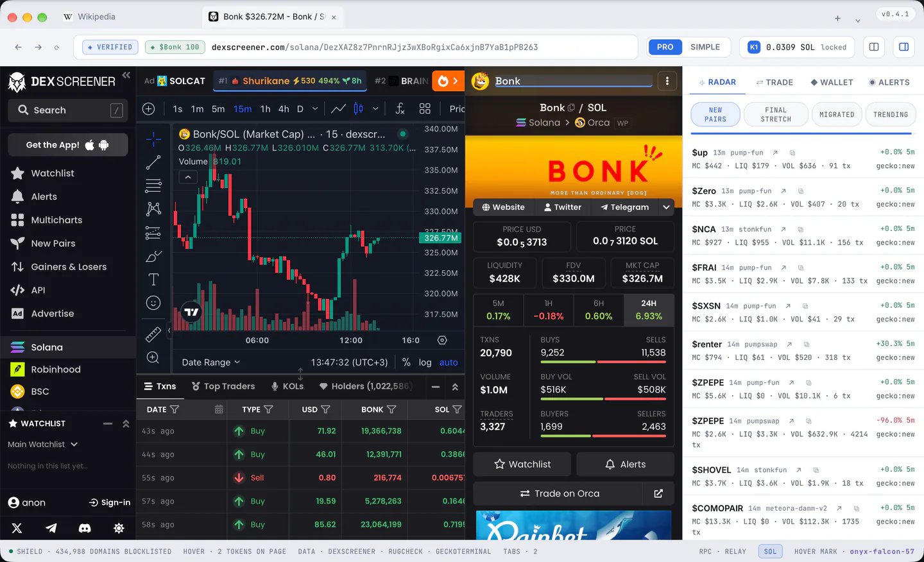Collapse the DEX Screener sidebar
Screen dimensions: 924x562
tap(126, 75)
